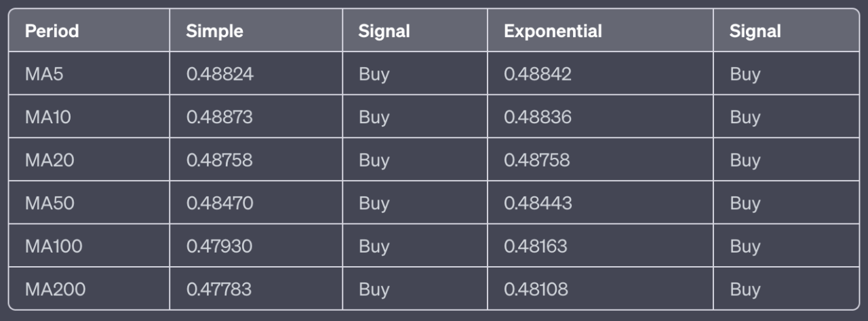The height and width of the screenshot is (321, 868).
Task: Click exponential value 0.48108
Action: pos(536,289)
